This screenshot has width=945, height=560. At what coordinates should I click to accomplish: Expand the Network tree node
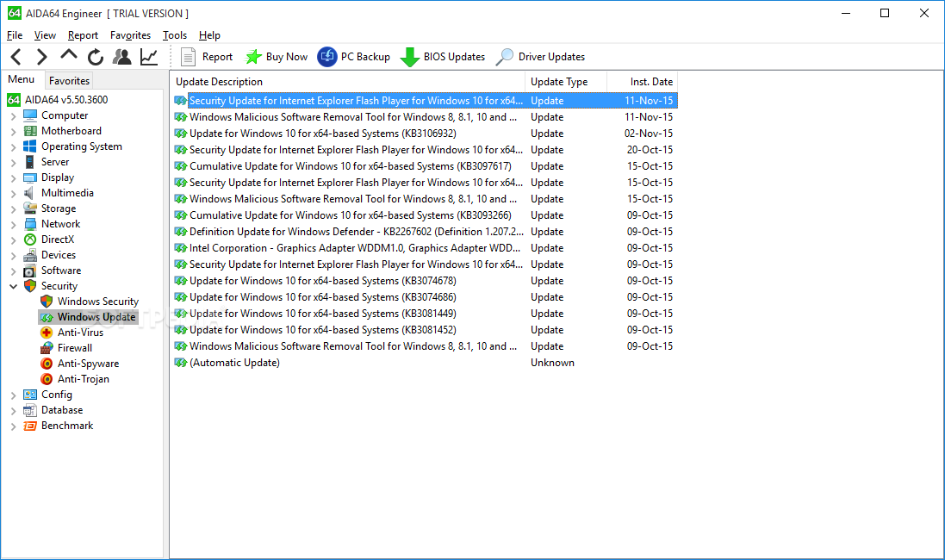[x=13, y=224]
